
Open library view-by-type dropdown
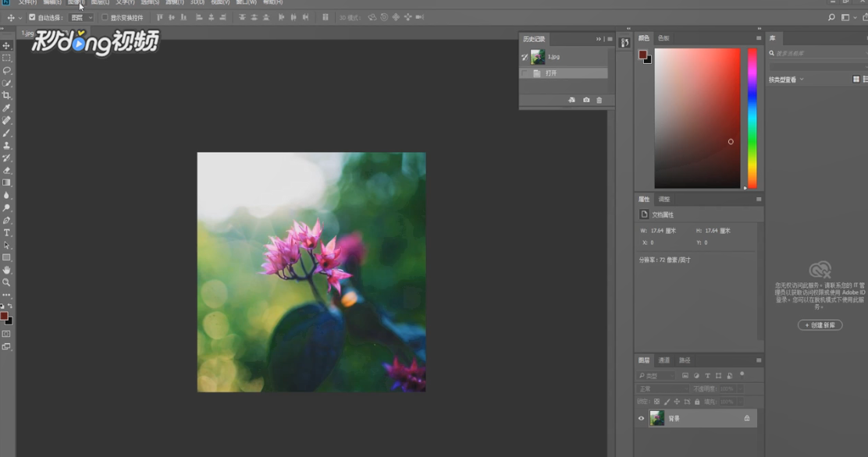[786, 80]
